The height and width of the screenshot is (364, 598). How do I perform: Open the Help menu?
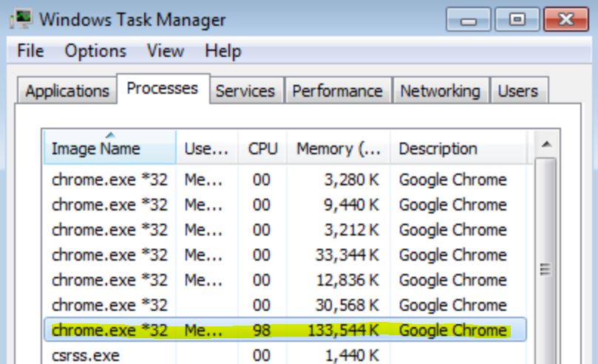tap(223, 52)
